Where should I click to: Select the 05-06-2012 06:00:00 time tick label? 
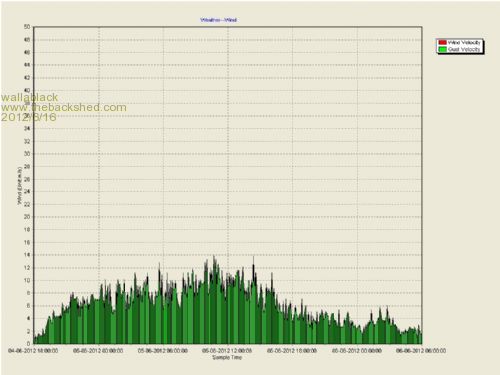point(163,351)
